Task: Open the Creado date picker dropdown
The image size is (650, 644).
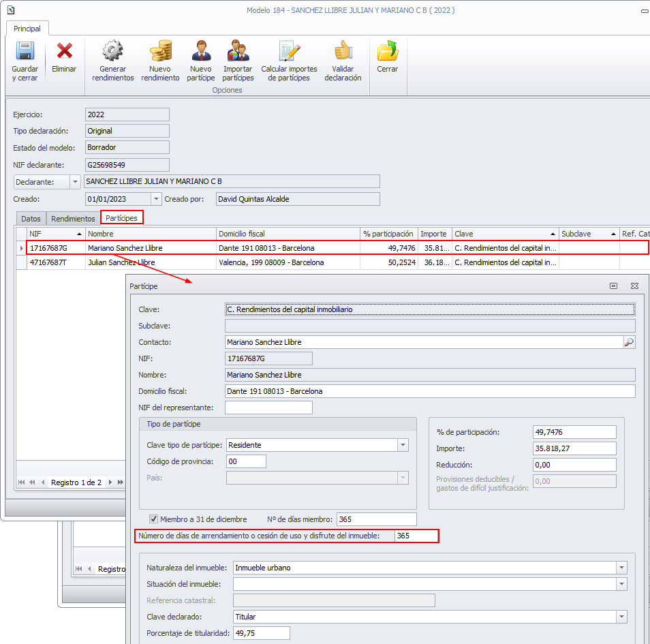Action: click(x=156, y=199)
